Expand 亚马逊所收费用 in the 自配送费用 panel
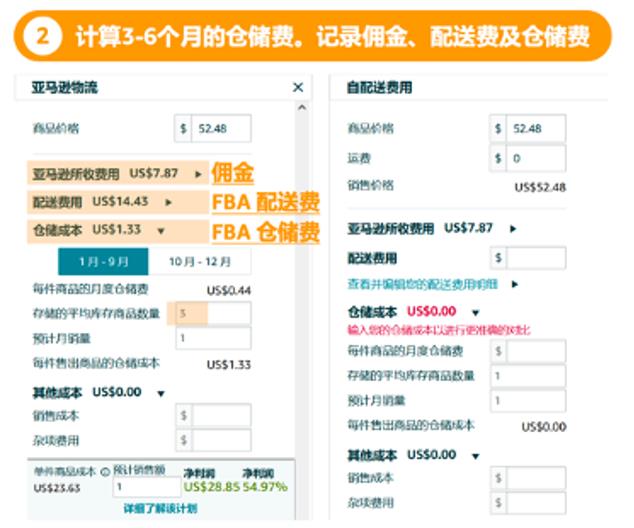This screenshot has width=634, height=528. click(513, 229)
